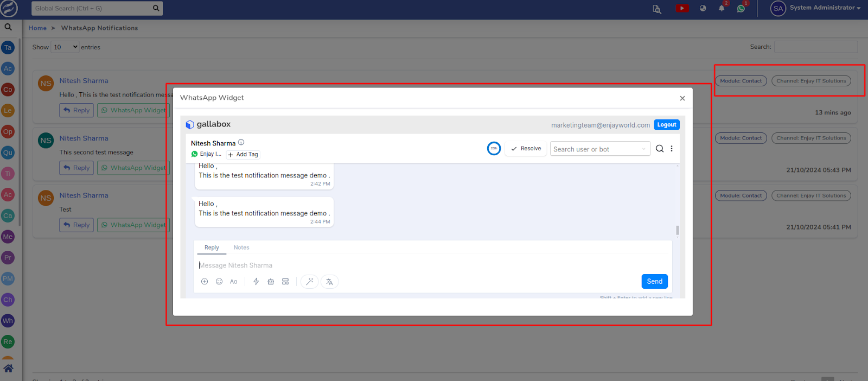Screen dimensions: 868x381
Task: Reply to the Hello test notification message
Action: (76, 110)
